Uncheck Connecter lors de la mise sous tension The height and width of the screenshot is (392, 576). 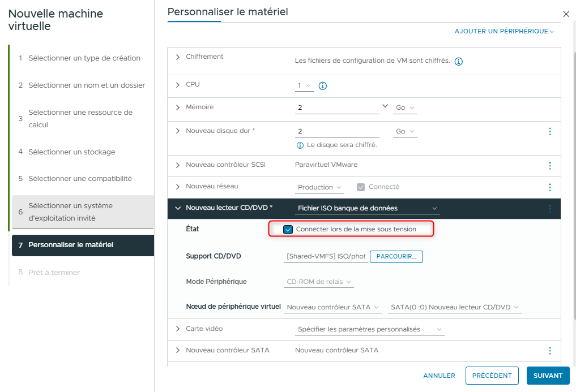click(x=288, y=229)
